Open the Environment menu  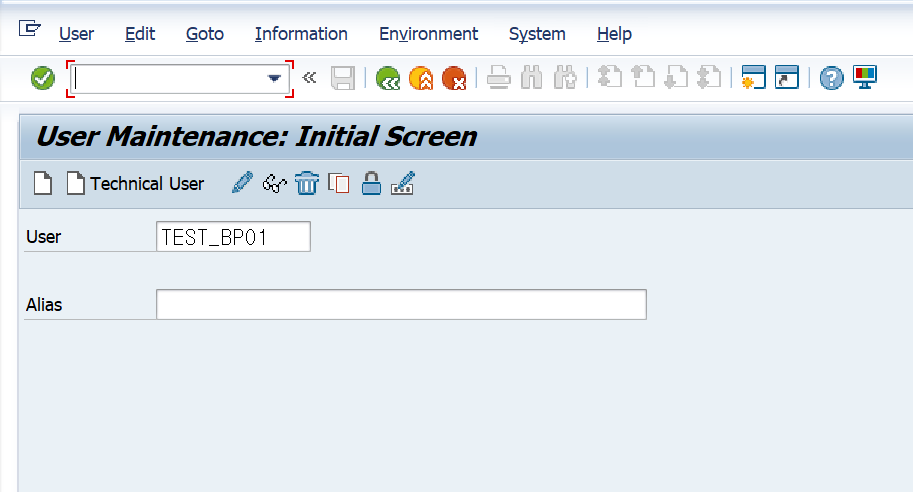click(429, 34)
